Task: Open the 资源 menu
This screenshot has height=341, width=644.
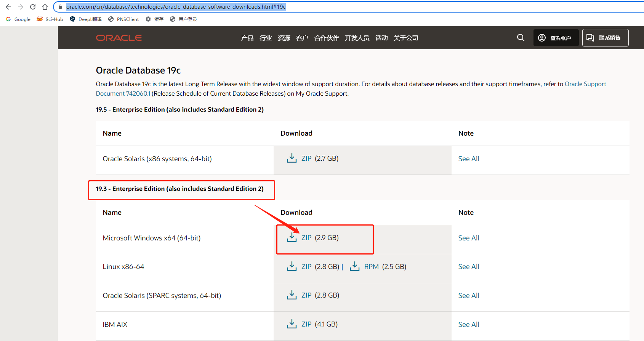Action: [284, 38]
